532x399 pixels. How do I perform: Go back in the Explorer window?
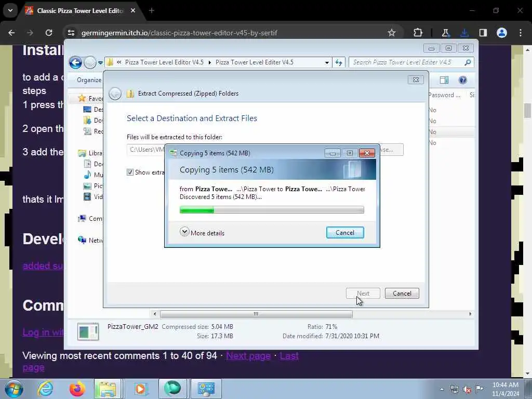[75, 62]
